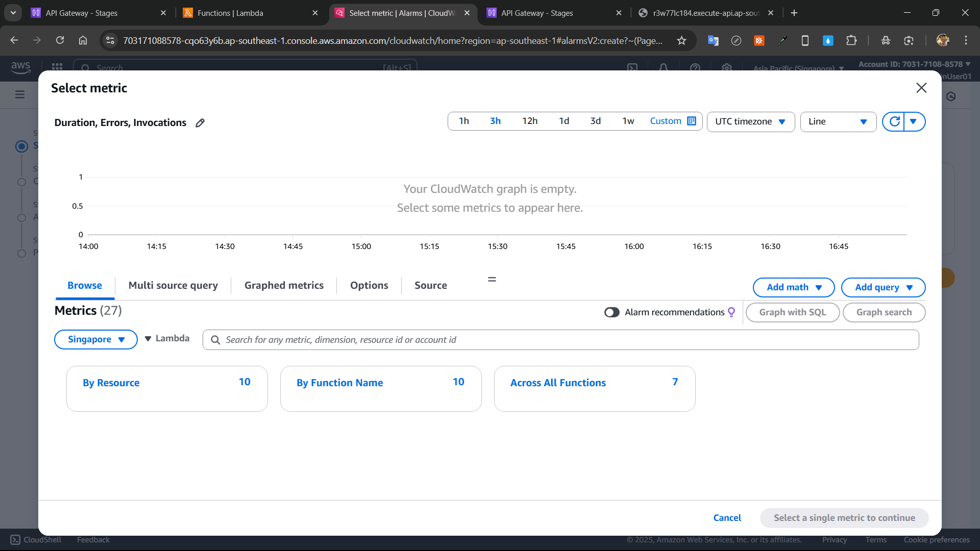
Task: Select 3d time range
Action: pos(595,121)
